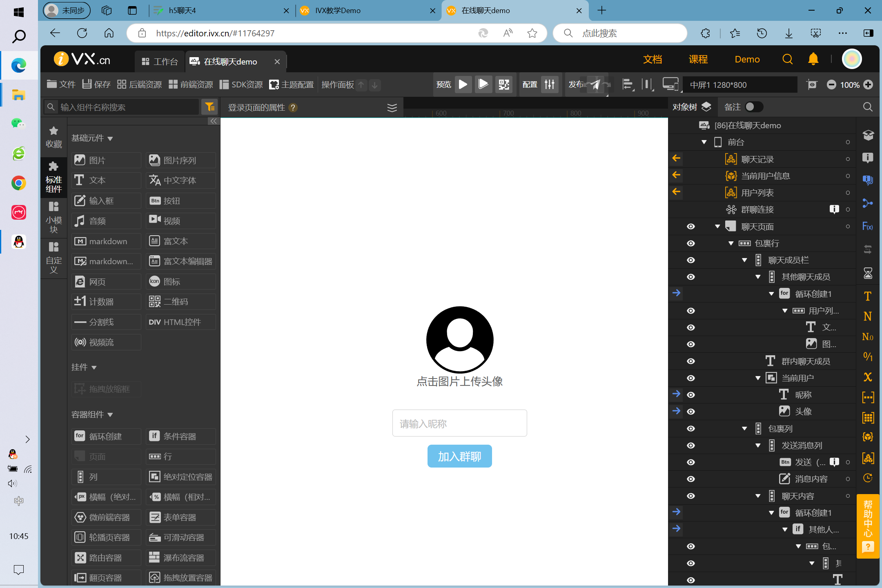Select the 绝对定位容器 component
The height and width of the screenshot is (588, 882).
tap(180, 477)
